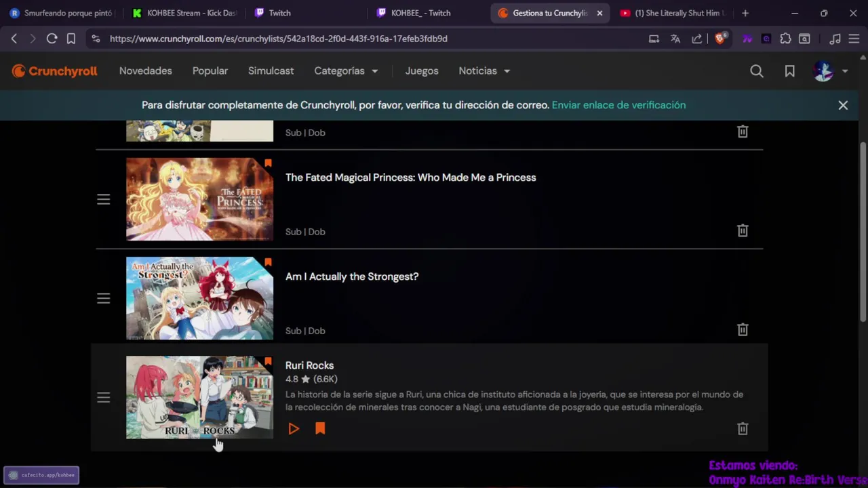Screen dimensions: 868x488
Task: Open the watchlist bookmark icon in header
Action: click(790, 71)
